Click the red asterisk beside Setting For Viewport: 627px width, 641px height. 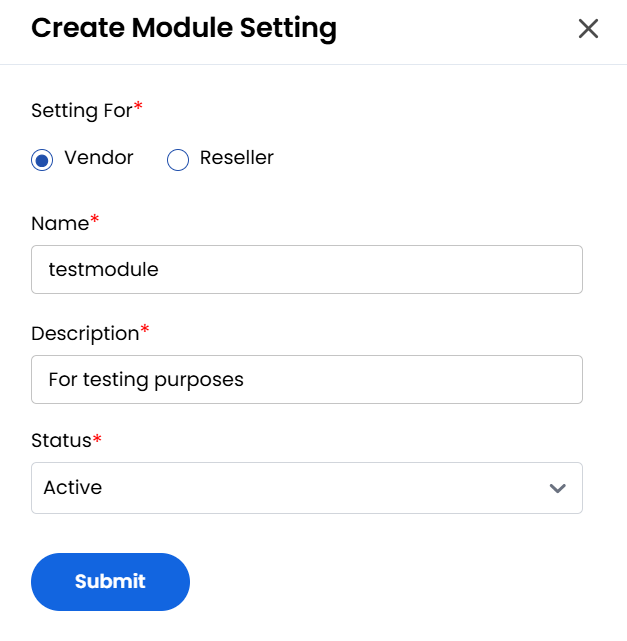click(138, 107)
